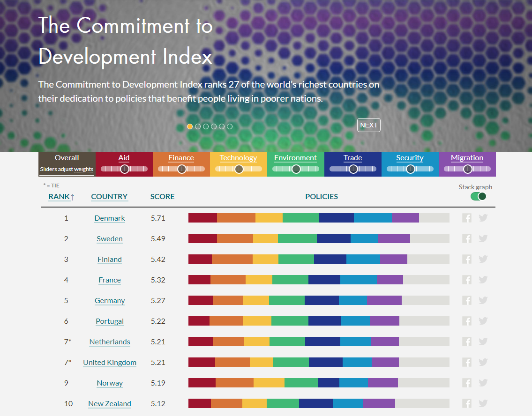Select the last carousel navigation dot
This screenshot has height=416, width=532.
point(230,126)
